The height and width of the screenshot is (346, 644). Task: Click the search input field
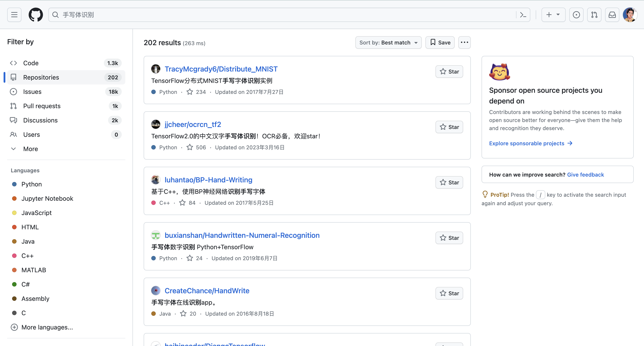click(289, 15)
